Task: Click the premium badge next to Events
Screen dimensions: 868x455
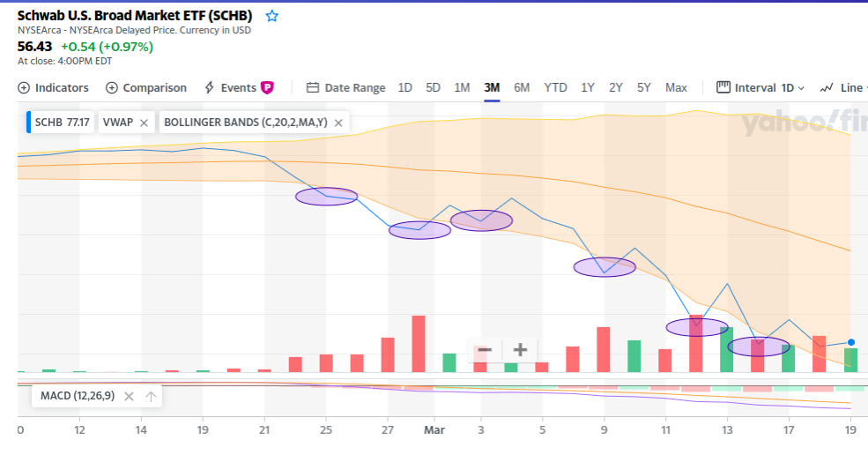Action: click(x=267, y=87)
